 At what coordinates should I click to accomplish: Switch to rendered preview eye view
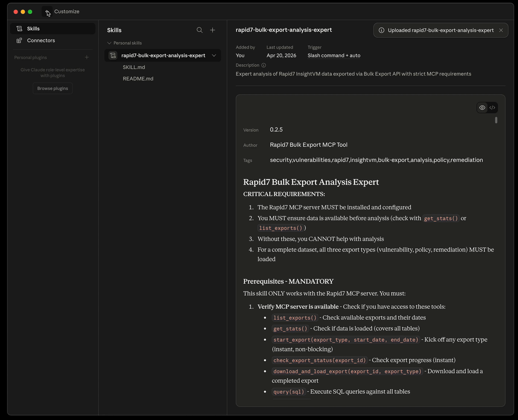(482, 107)
